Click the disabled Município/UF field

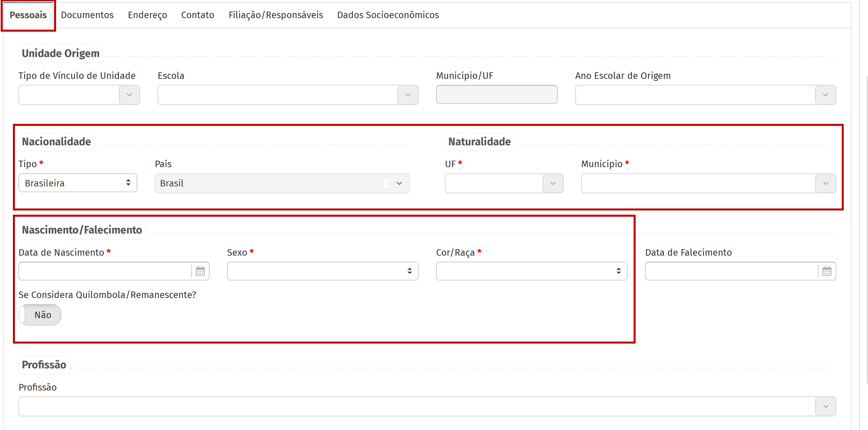[496, 95]
